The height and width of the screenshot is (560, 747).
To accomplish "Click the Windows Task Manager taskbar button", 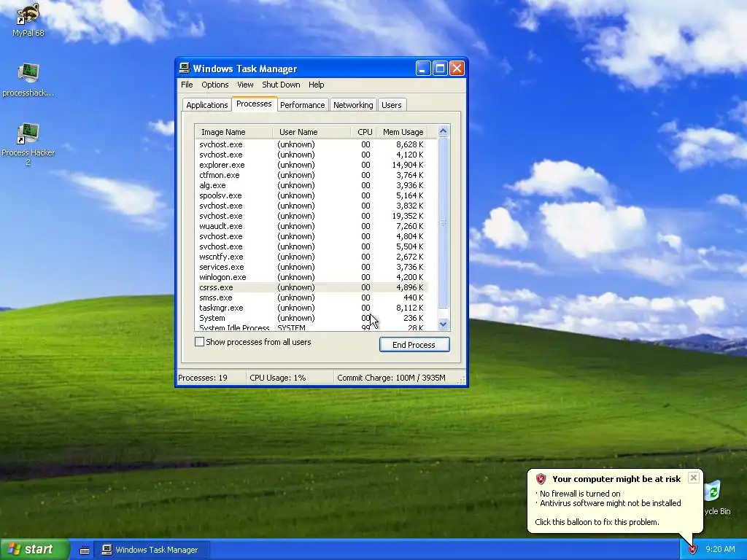I will tap(152, 550).
